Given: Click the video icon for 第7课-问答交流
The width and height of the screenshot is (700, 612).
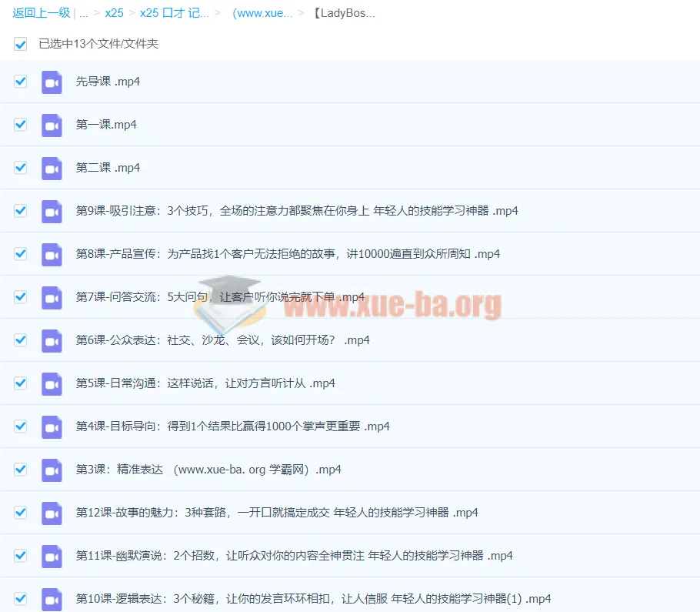Looking at the screenshot, I should point(52,297).
